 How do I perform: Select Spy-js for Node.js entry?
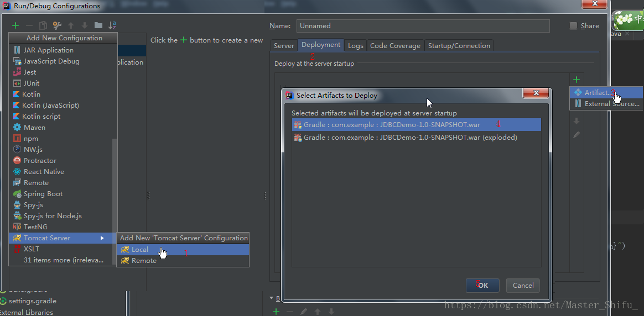(60, 216)
